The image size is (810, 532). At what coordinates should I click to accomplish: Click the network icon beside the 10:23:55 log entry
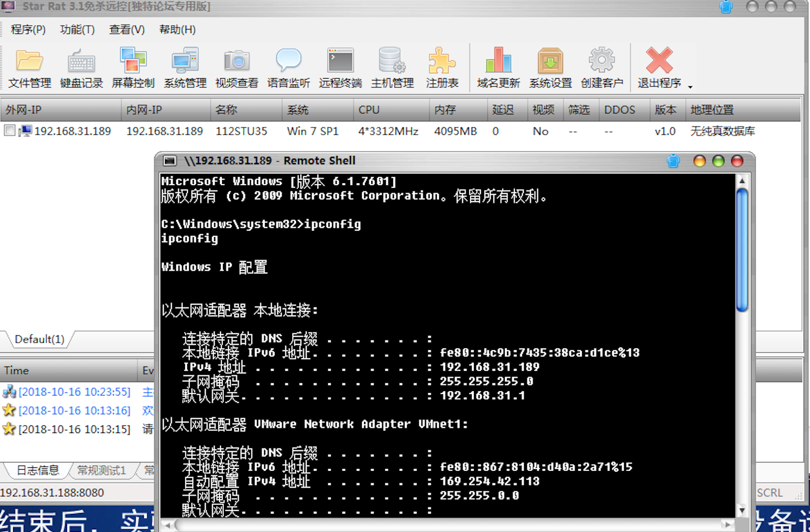pos(9,391)
